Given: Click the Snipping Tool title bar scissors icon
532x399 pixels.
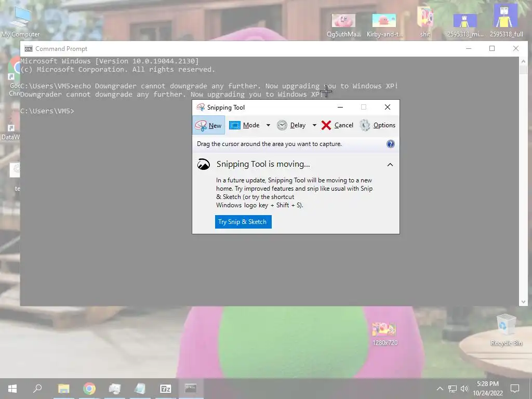Looking at the screenshot, I should pyautogui.click(x=201, y=107).
